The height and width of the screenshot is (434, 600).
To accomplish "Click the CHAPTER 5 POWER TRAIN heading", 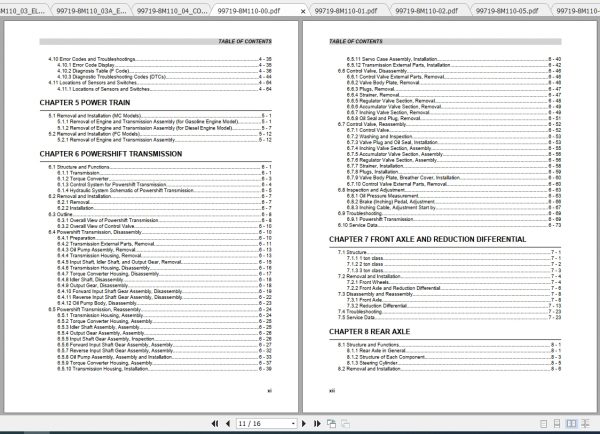I will (x=85, y=103).
